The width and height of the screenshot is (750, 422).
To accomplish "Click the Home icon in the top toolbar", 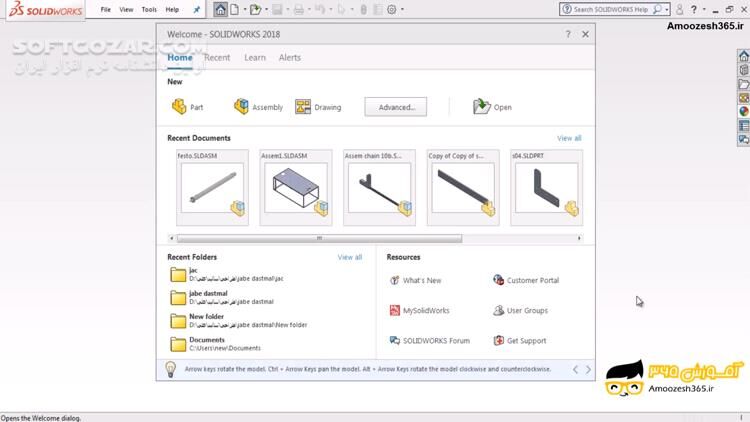I will click(x=220, y=9).
